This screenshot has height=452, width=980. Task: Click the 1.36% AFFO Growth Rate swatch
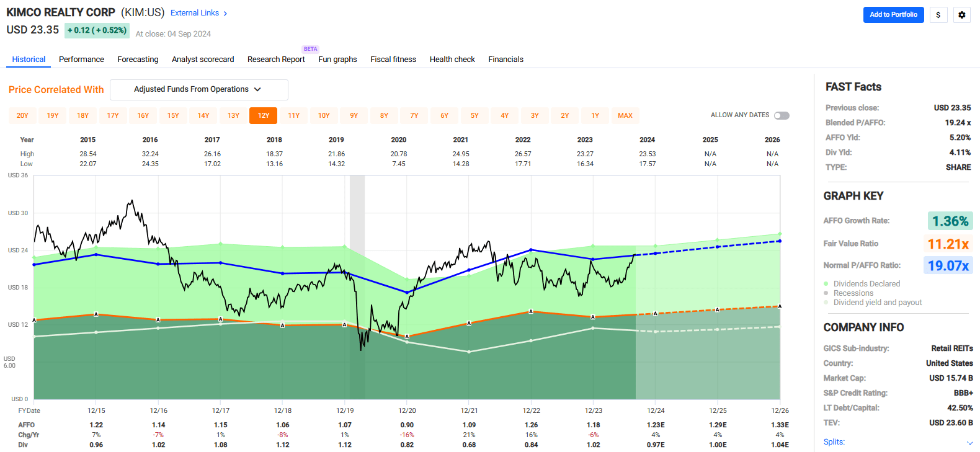click(950, 221)
